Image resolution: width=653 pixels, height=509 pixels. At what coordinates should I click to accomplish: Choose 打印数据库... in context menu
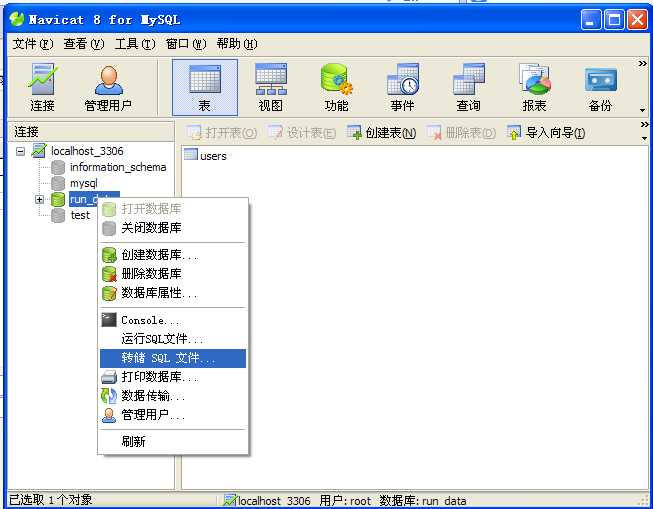pos(173,377)
